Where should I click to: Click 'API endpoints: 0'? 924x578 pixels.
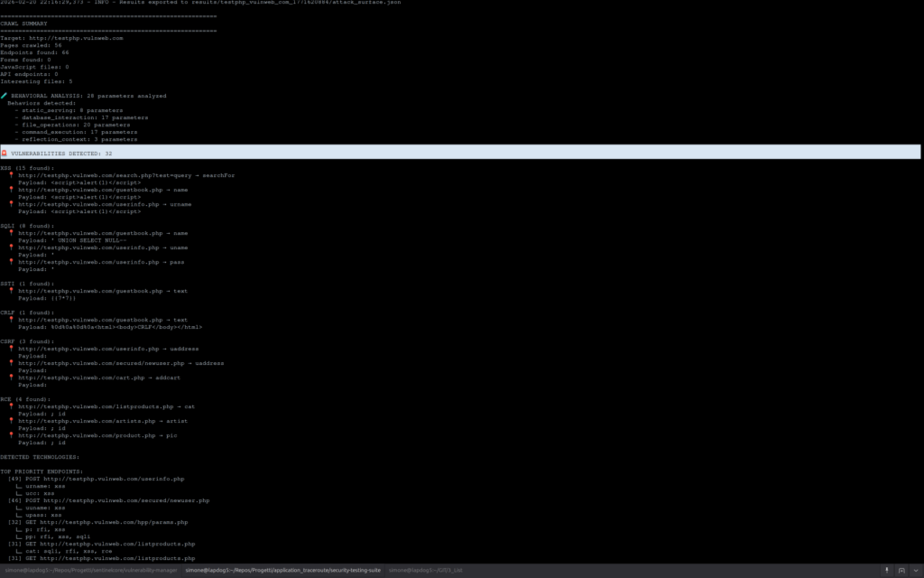pyautogui.click(x=29, y=74)
